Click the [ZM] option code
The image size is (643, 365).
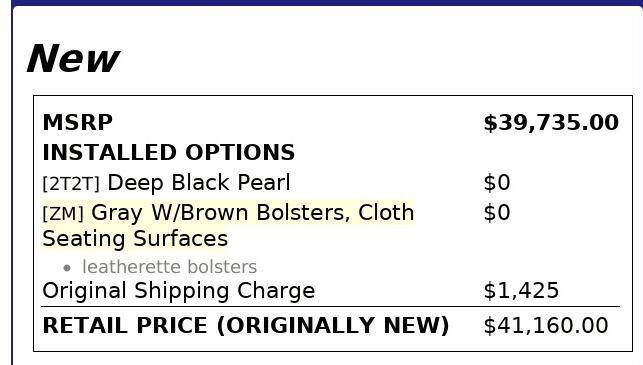[x=63, y=213]
